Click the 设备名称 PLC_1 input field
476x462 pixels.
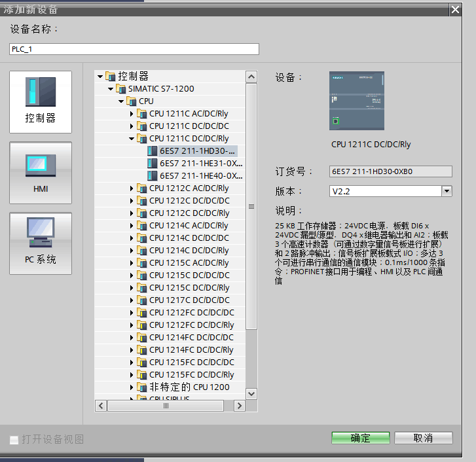tap(134, 49)
